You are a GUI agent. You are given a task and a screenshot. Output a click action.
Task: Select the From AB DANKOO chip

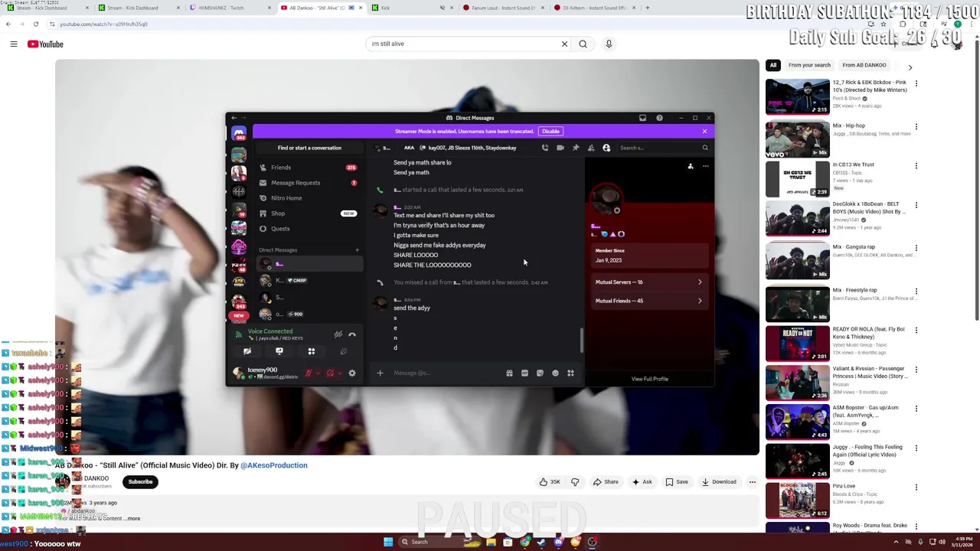tap(864, 65)
